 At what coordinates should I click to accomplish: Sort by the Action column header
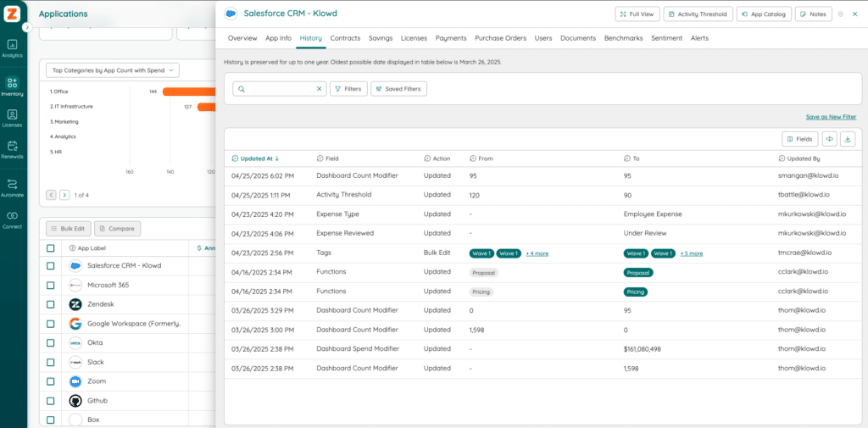tap(437, 158)
